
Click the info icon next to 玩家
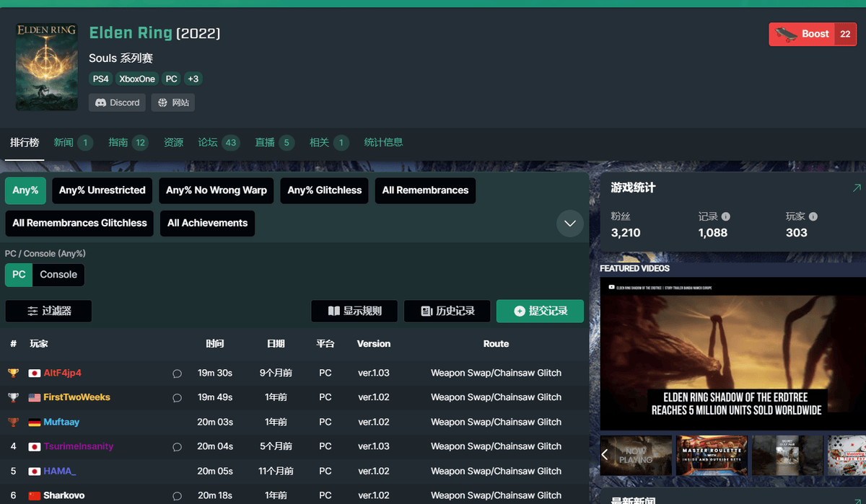coord(813,216)
